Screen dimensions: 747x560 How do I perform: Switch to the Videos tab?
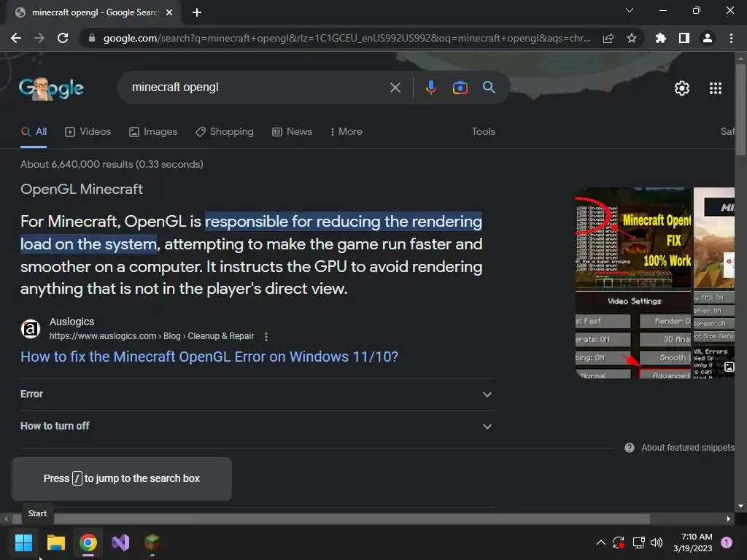pyautogui.click(x=88, y=132)
